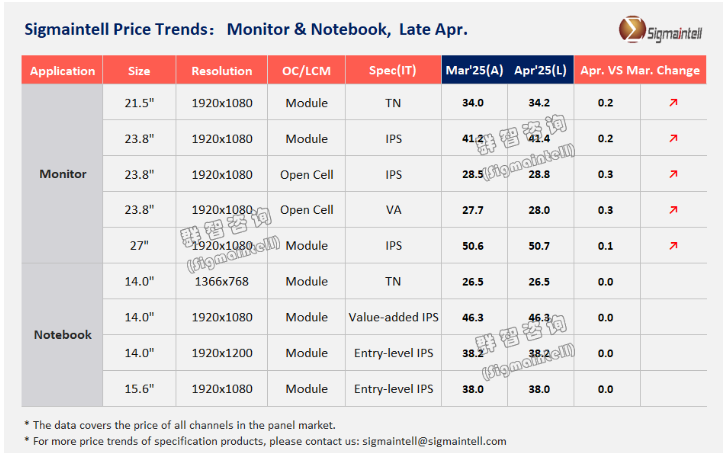Click the 27.7 March price
Viewport: 723px width, 453px height.
pos(473,210)
